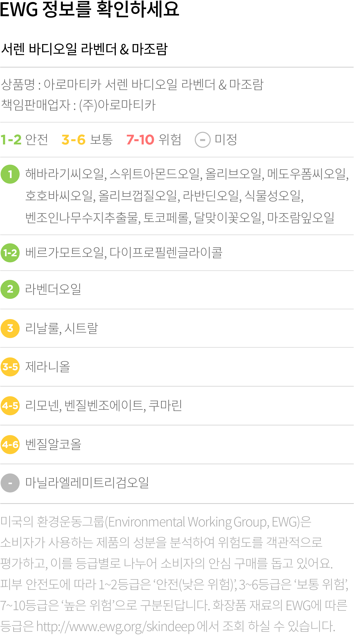
Task: Click the yellow 4-5 grade badge
Action: 10,405
